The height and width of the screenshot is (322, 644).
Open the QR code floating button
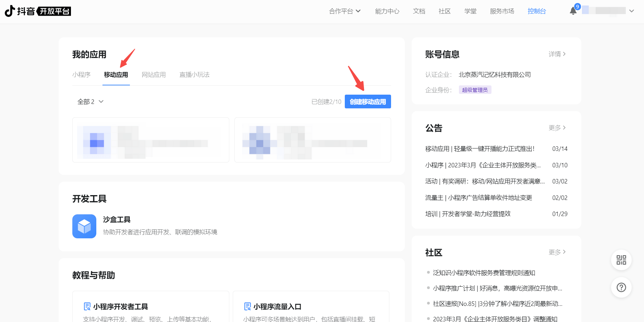pyautogui.click(x=621, y=260)
